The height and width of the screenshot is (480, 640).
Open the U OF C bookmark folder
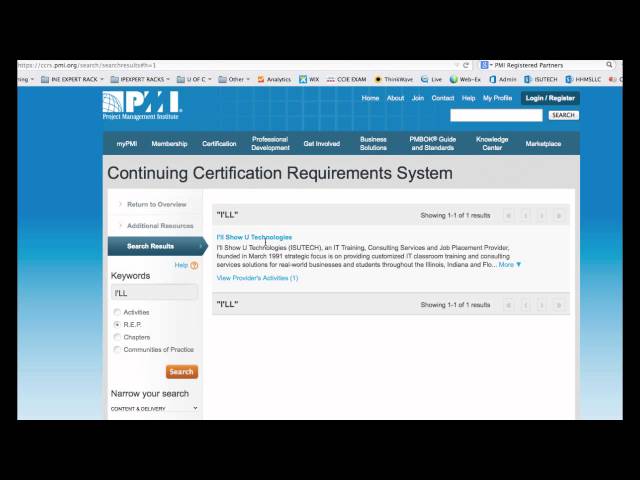pos(194,80)
